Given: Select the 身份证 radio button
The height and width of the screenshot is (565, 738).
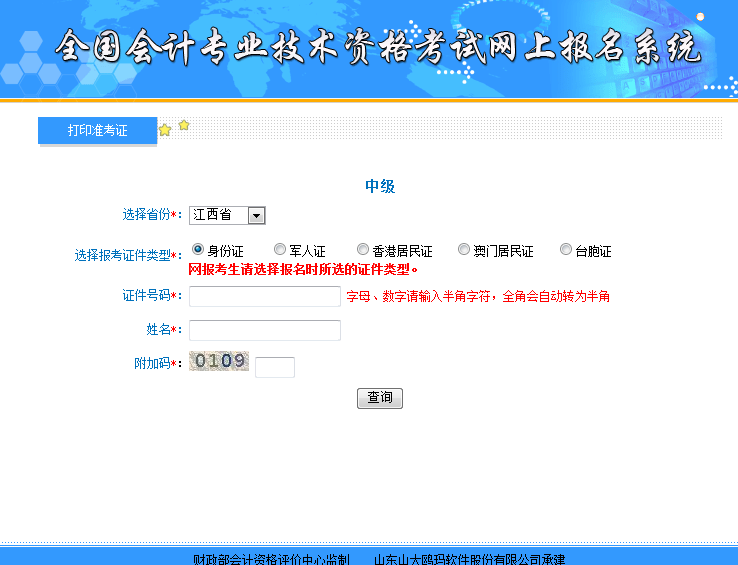Looking at the screenshot, I should [x=198, y=249].
